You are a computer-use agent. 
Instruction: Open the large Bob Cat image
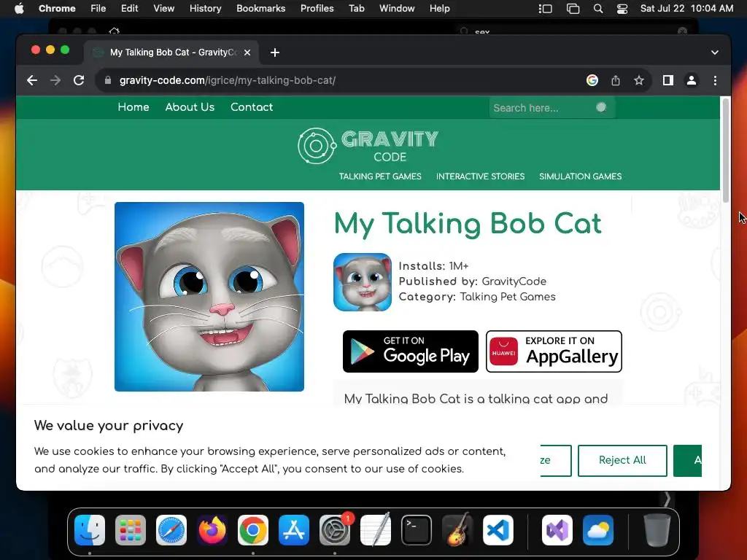[209, 297]
